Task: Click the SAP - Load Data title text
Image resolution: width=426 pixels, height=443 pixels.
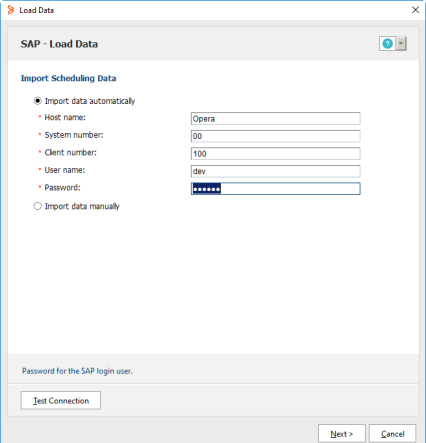Action: (x=59, y=44)
